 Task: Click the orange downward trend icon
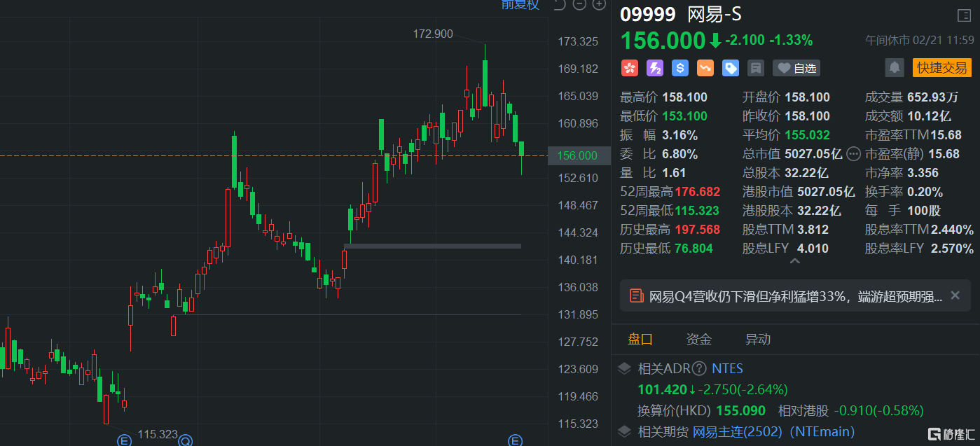[x=705, y=68]
